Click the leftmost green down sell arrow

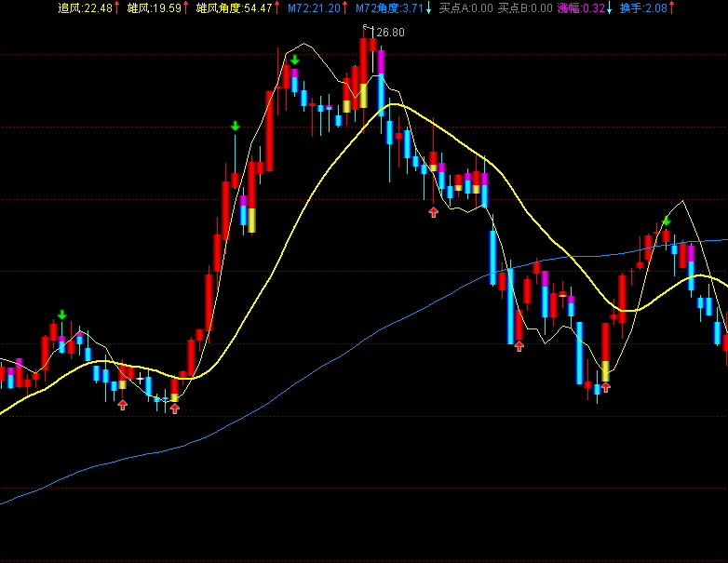pyautogui.click(x=61, y=315)
